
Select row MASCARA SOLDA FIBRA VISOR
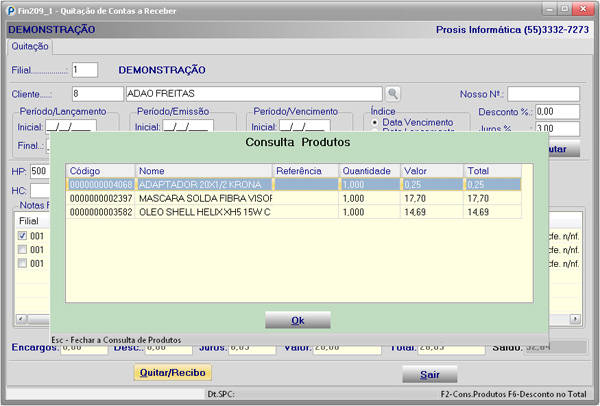tap(293, 198)
